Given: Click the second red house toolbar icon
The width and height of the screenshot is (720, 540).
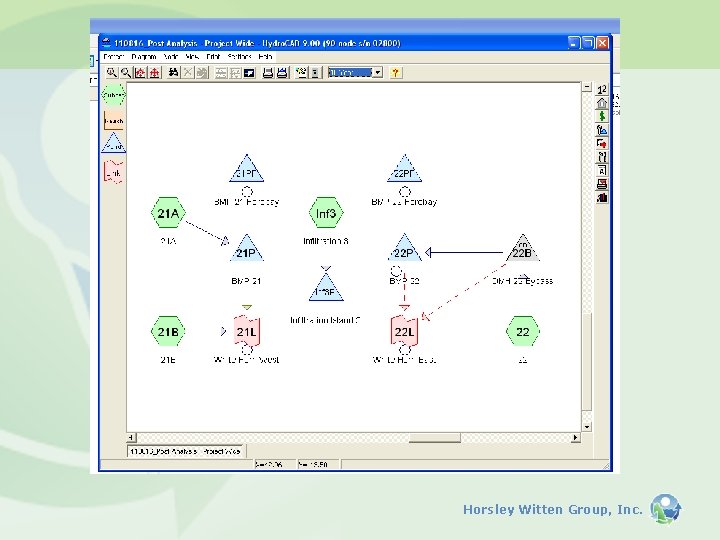Looking at the screenshot, I should pyautogui.click(x=155, y=73).
